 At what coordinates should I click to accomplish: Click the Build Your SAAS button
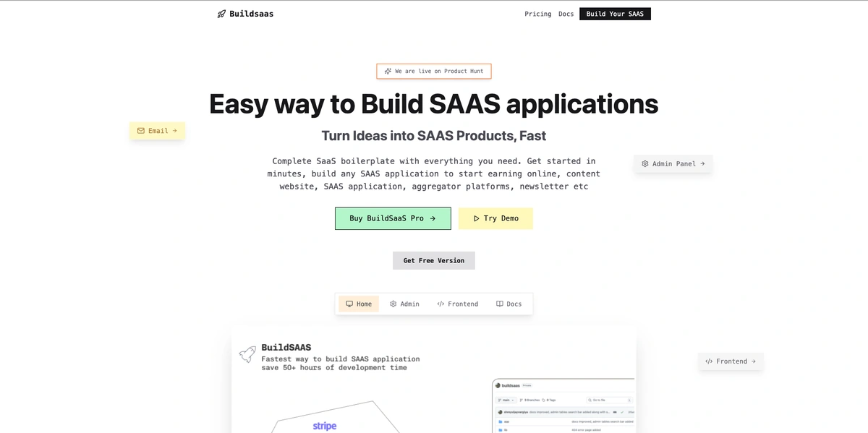(x=615, y=13)
